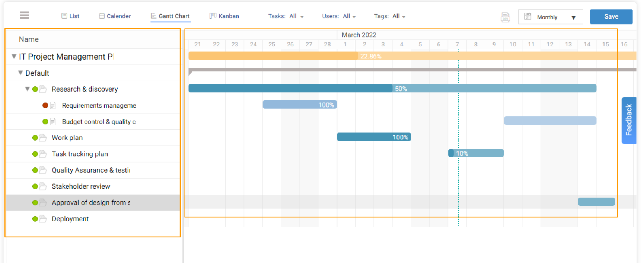The height and width of the screenshot is (263, 644).
Task: Select the Task tracking plan row
Action: [93, 154]
